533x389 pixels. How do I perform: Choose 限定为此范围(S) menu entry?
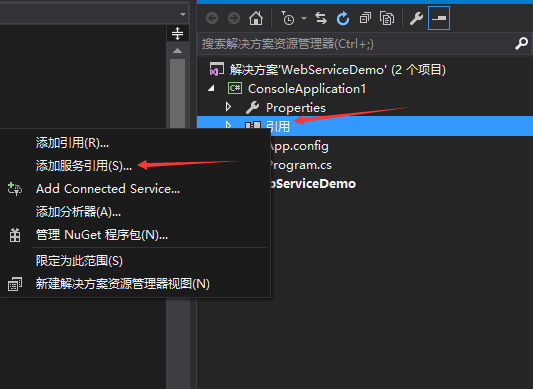point(79,261)
